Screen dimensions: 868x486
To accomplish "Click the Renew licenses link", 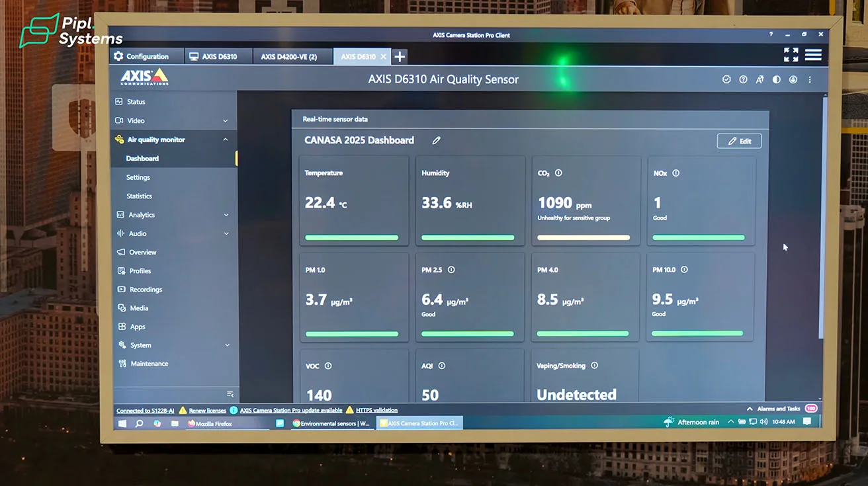I will click(207, 411).
